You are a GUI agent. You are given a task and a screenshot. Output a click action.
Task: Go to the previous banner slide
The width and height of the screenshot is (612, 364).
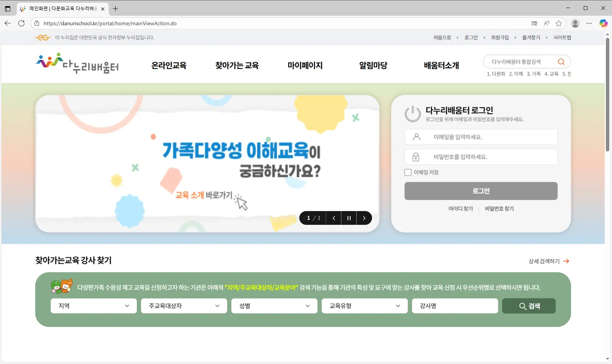click(x=334, y=218)
